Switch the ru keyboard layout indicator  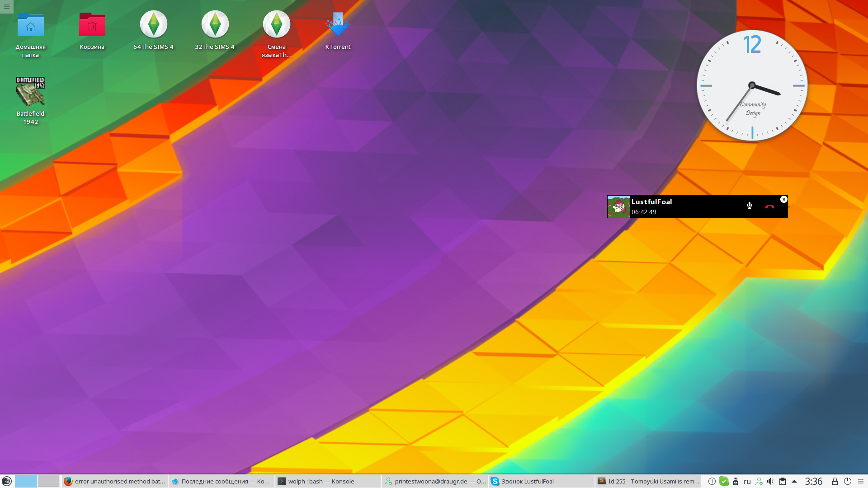[747, 481]
